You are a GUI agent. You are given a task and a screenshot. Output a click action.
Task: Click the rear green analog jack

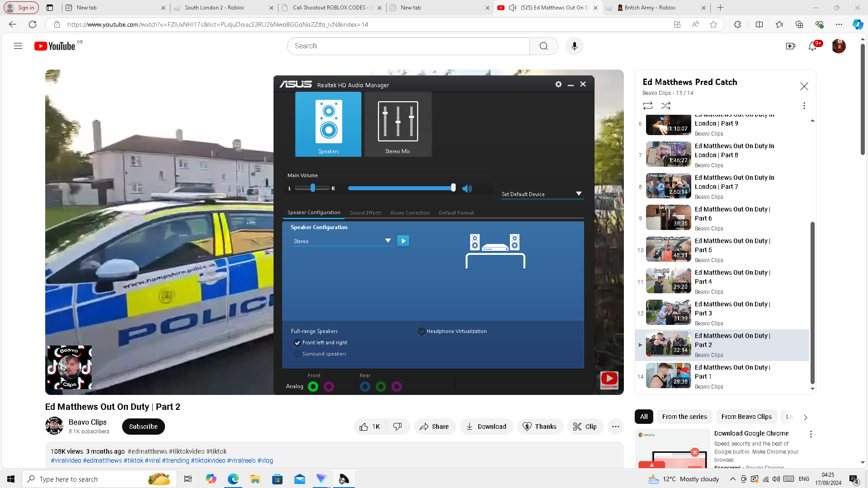[x=381, y=386]
